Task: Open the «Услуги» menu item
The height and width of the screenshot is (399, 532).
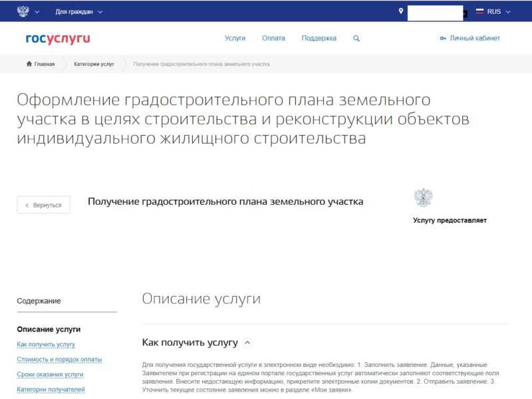Action: 235,39
